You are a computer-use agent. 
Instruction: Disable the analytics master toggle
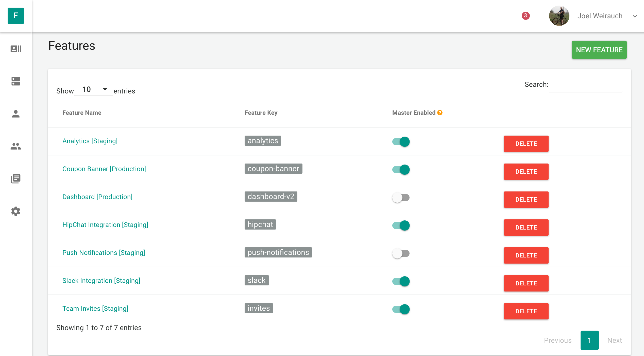[x=401, y=142]
